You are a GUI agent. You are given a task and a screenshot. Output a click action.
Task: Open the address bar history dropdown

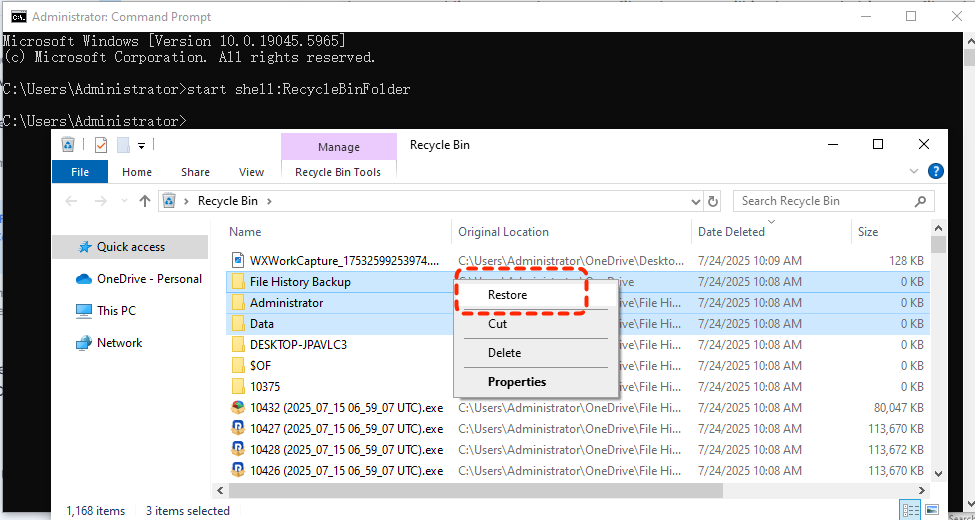click(696, 202)
